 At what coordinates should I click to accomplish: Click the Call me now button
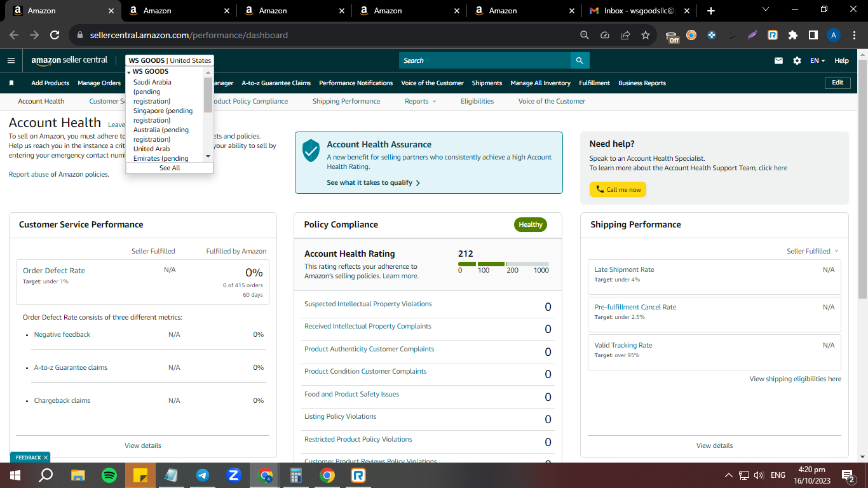point(618,189)
